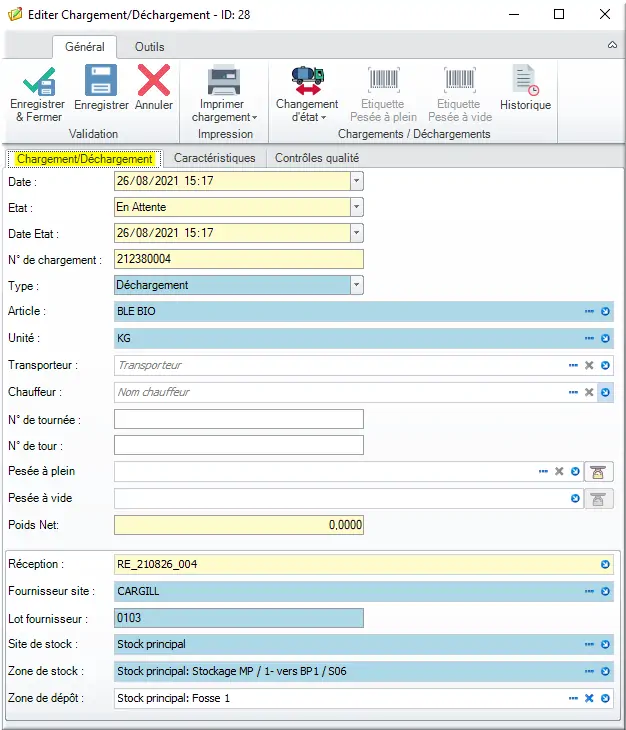Image resolution: width=626 pixels, height=730 pixels.
Task: Clear the Transporteur field with X
Action: tap(589, 365)
